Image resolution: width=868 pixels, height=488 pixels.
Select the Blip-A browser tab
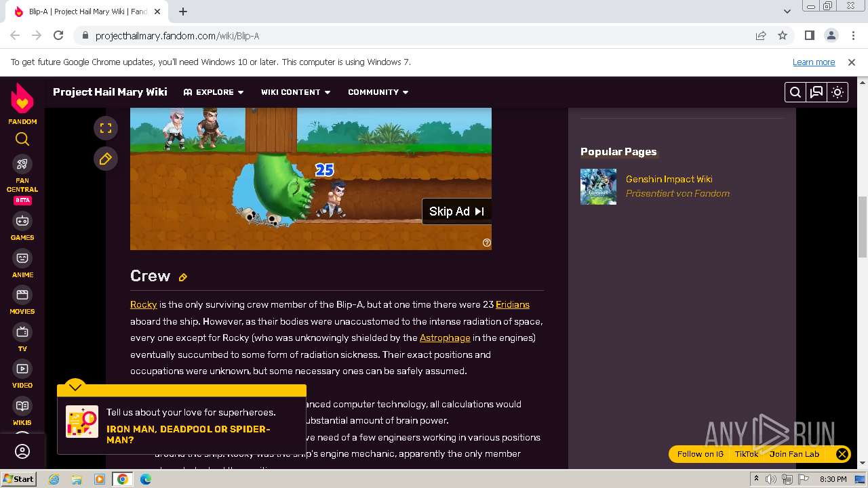[88, 12]
